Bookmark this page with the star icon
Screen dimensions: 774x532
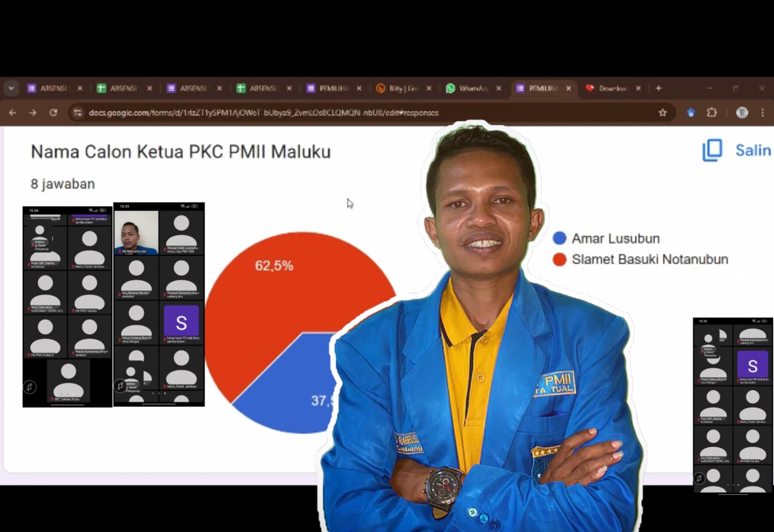[x=662, y=113]
